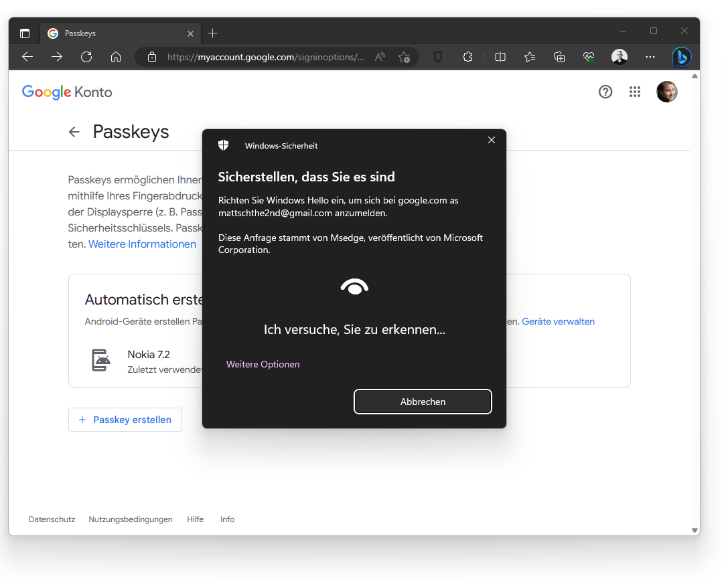This screenshot has height=585, width=728.
Task: Open the Favorites list
Action: coord(530,57)
